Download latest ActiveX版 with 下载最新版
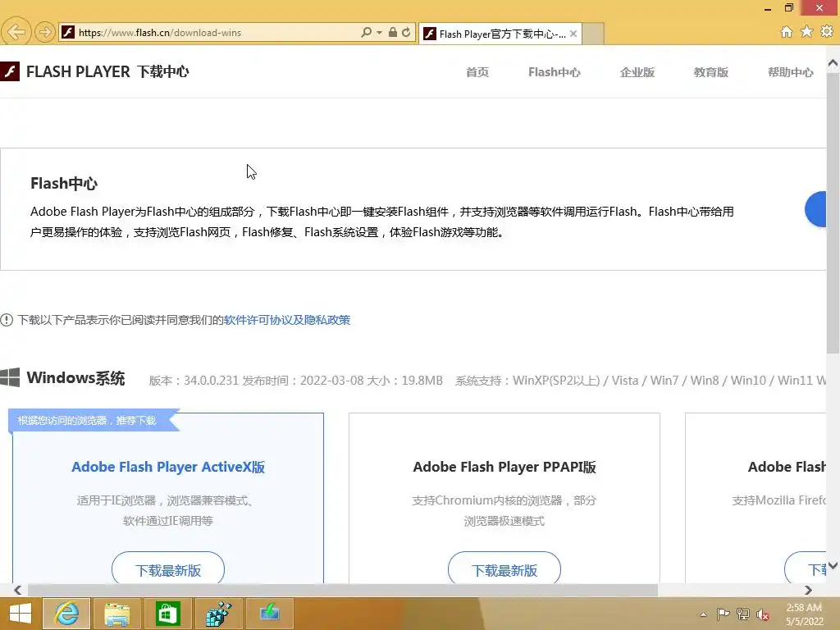 (168, 569)
